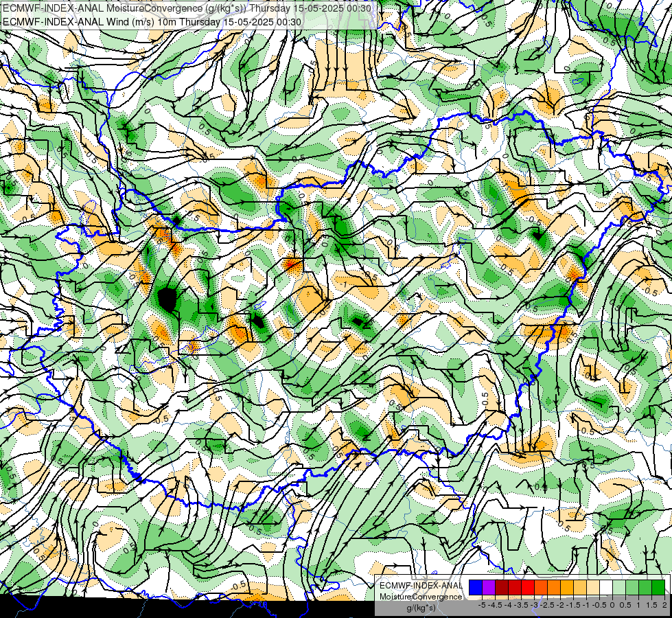This screenshot has height=618, width=672.
Task: Click the MoistureConvergence title line at top
Action: (x=187, y=8)
